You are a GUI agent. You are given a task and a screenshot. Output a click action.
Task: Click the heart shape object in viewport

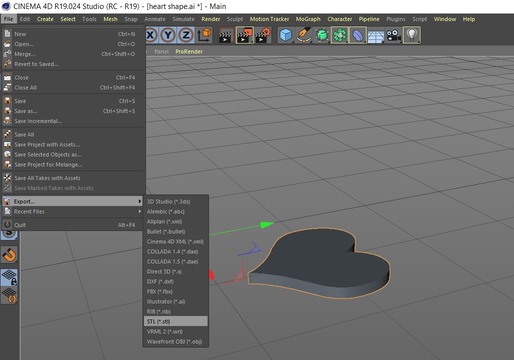tap(319, 262)
